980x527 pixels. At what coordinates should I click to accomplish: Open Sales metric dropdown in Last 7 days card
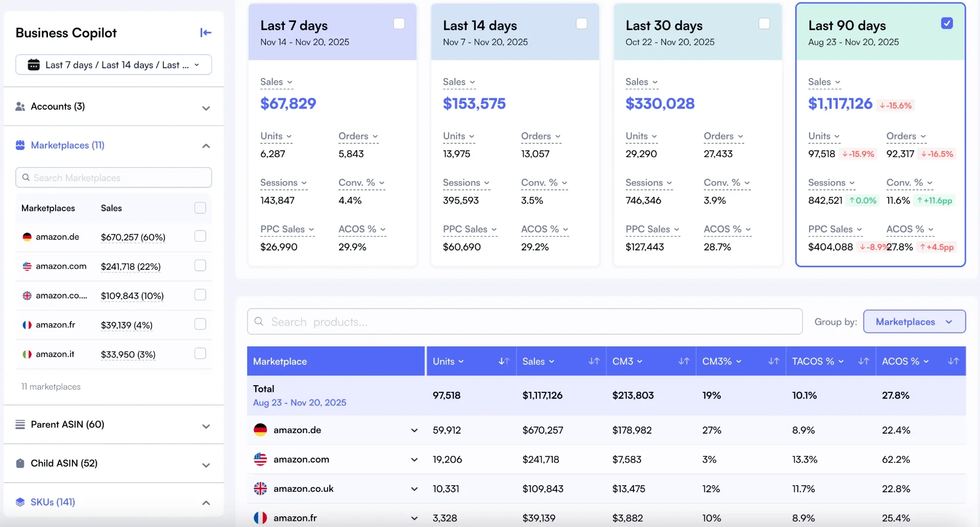pyautogui.click(x=276, y=82)
